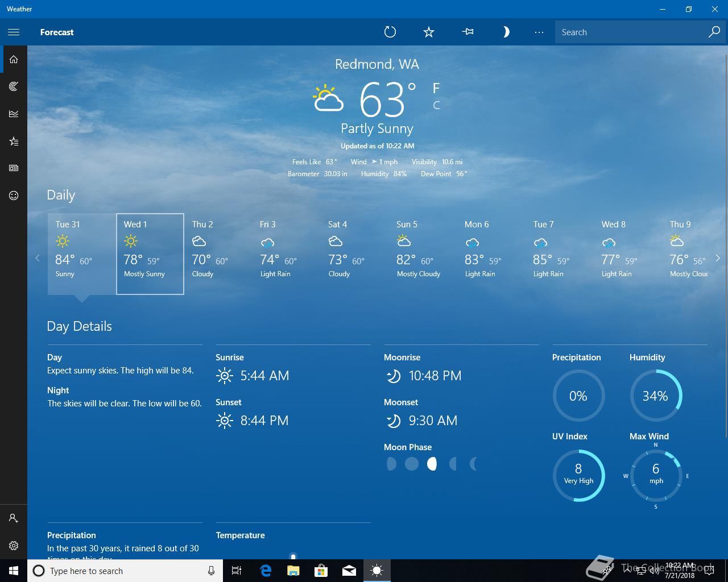Open the hamburger navigation menu
Viewport: 728px width, 582px height.
click(x=14, y=32)
